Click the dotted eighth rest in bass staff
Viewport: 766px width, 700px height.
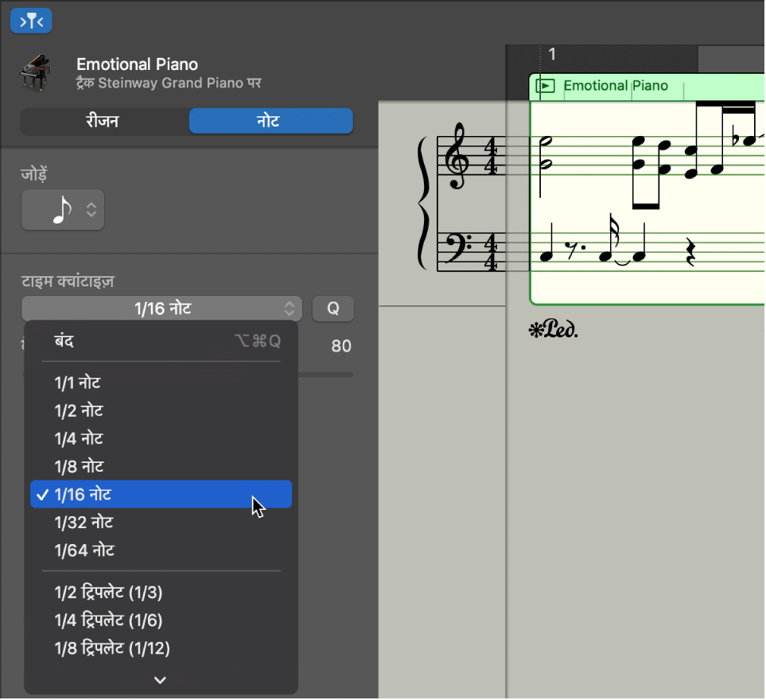[574, 250]
